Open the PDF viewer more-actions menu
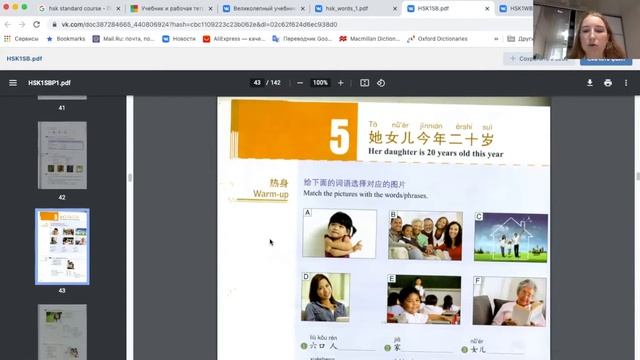This screenshot has width=640, height=360. click(x=626, y=83)
